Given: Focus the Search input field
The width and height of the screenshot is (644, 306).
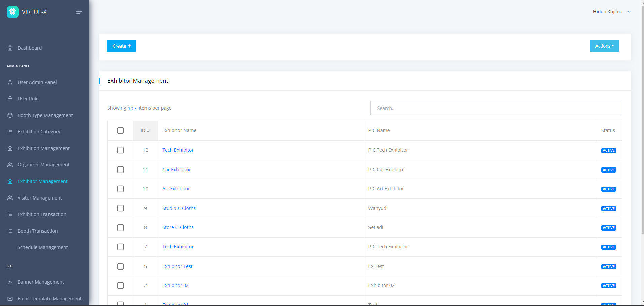Looking at the screenshot, I should 496,108.
